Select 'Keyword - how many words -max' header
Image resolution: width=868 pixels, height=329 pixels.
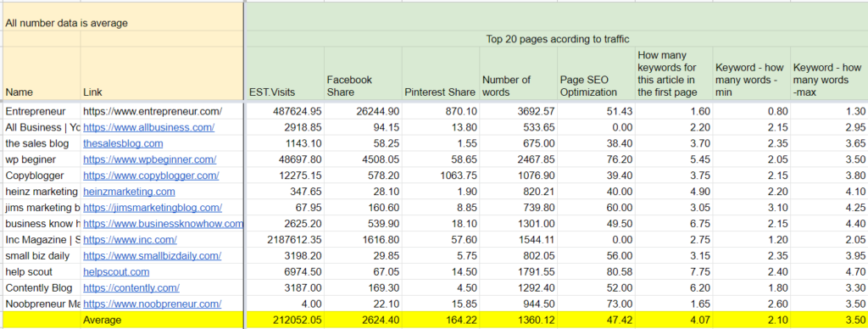(x=829, y=73)
